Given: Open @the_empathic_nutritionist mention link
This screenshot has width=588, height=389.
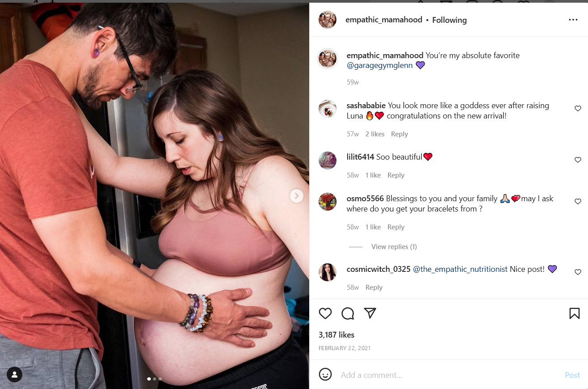Looking at the screenshot, I should click(460, 269).
